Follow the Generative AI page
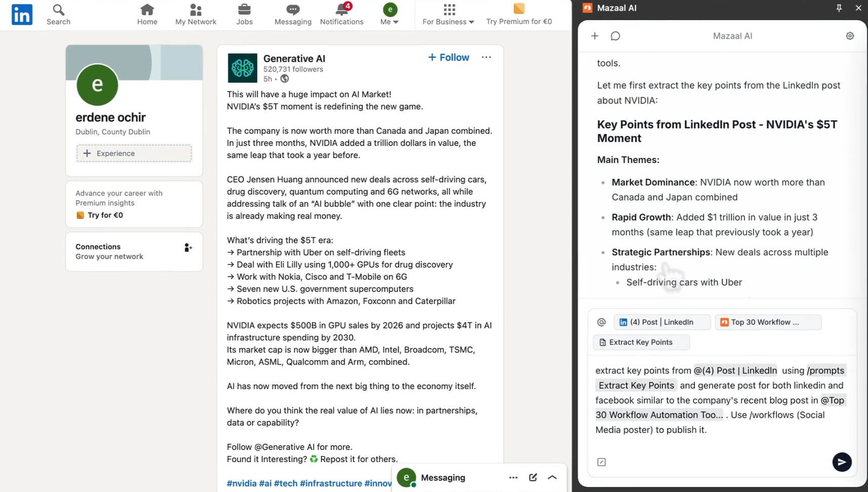 pyautogui.click(x=449, y=57)
